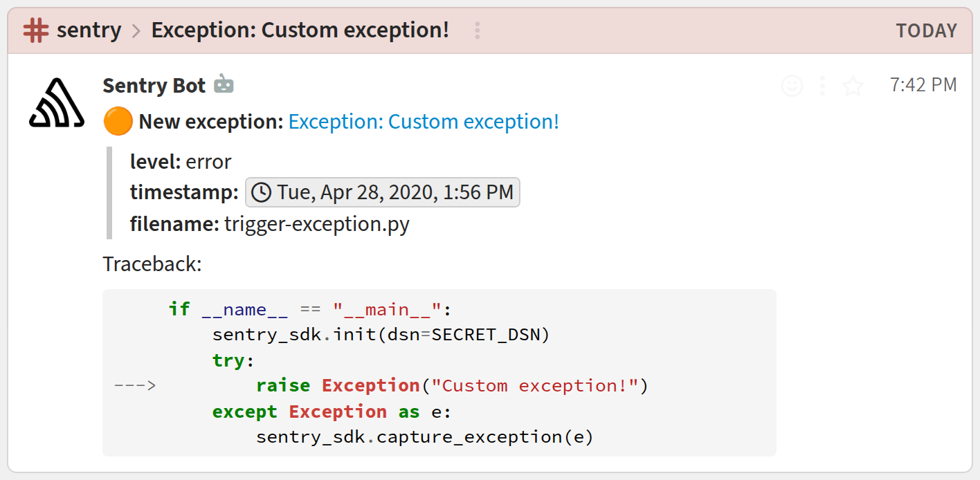
Task: Open the topic options three-dot menu
Action: click(x=477, y=30)
